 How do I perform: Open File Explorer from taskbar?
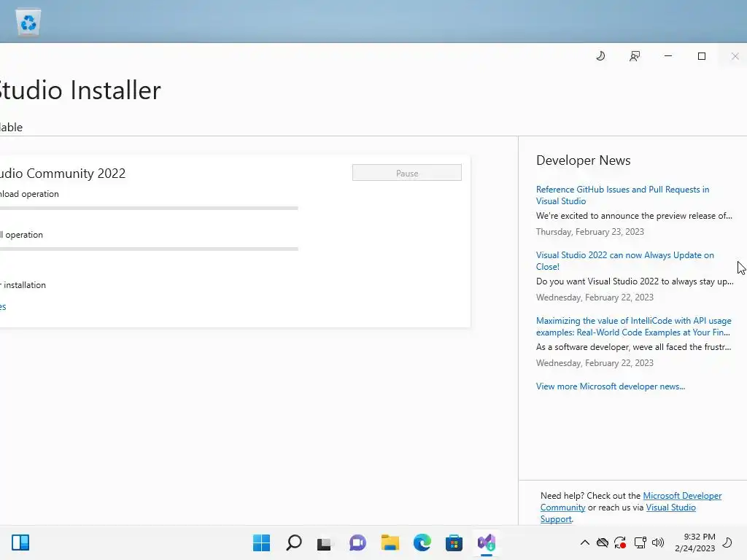click(390, 542)
